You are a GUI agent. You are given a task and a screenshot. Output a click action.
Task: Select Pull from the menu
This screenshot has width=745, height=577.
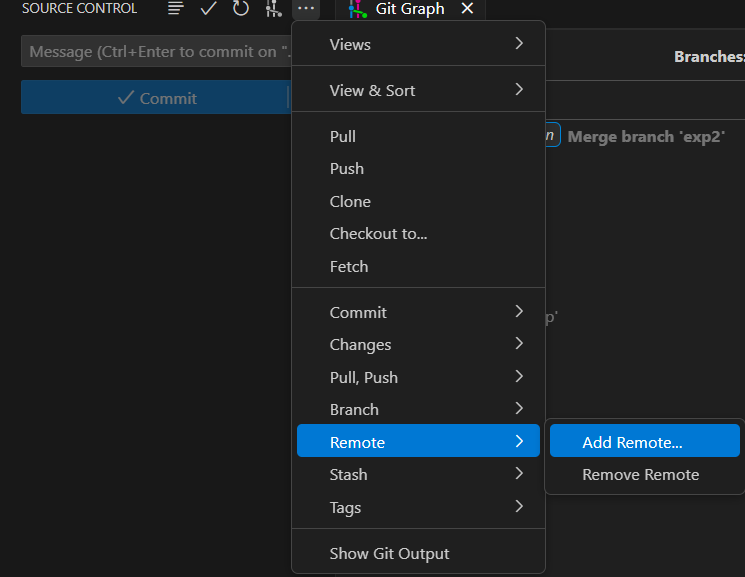pos(343,136)
